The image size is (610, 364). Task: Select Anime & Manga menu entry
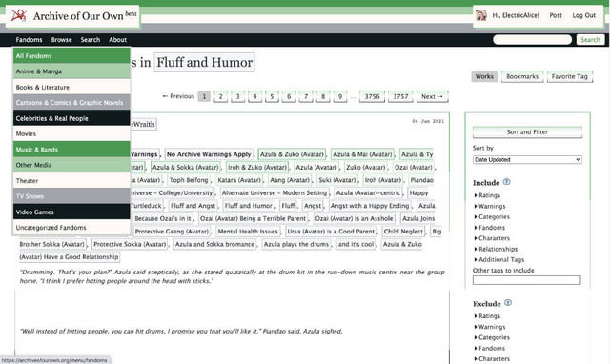pos(71,71)
